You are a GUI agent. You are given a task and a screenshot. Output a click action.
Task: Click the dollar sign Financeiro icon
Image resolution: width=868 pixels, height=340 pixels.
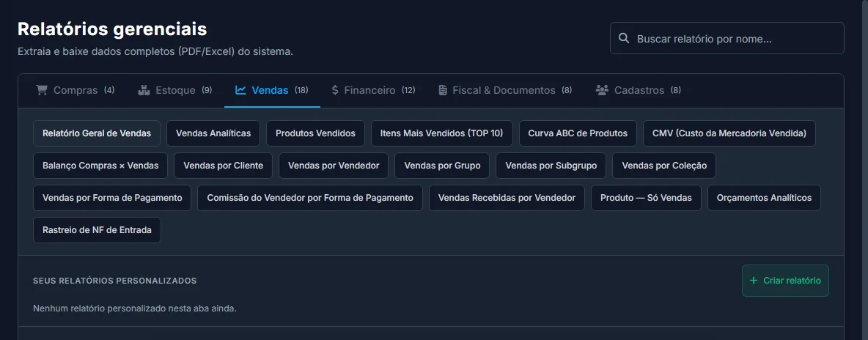point(335,90)
